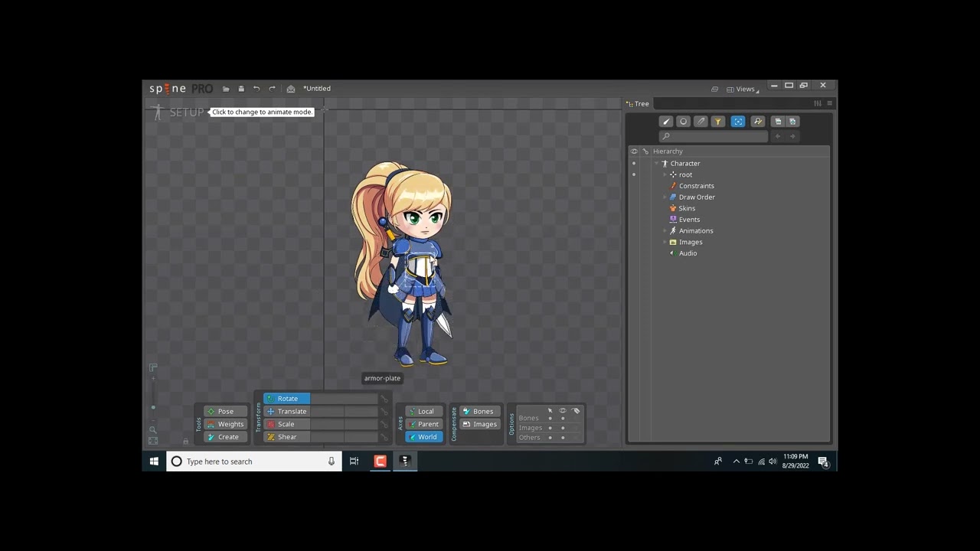The image size is (980, 551).
Task: Focus the Tree search field
Action: [x=713, y=137]
